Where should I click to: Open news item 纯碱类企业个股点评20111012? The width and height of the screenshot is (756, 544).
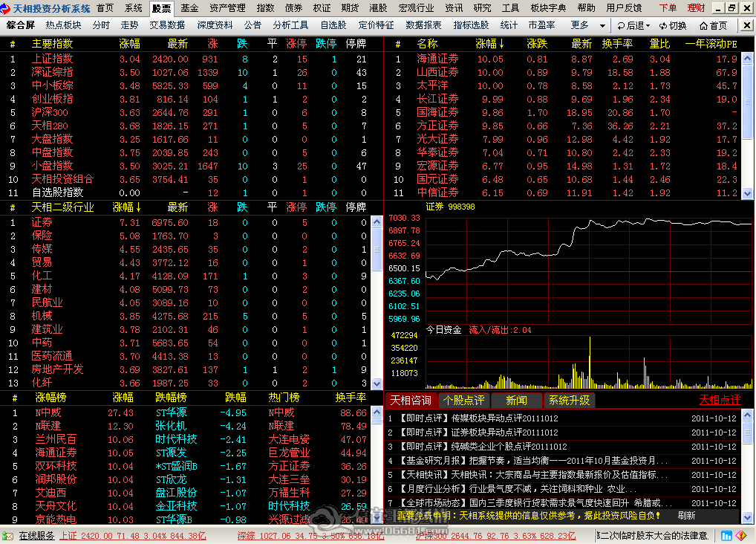[x=483, y=447]
